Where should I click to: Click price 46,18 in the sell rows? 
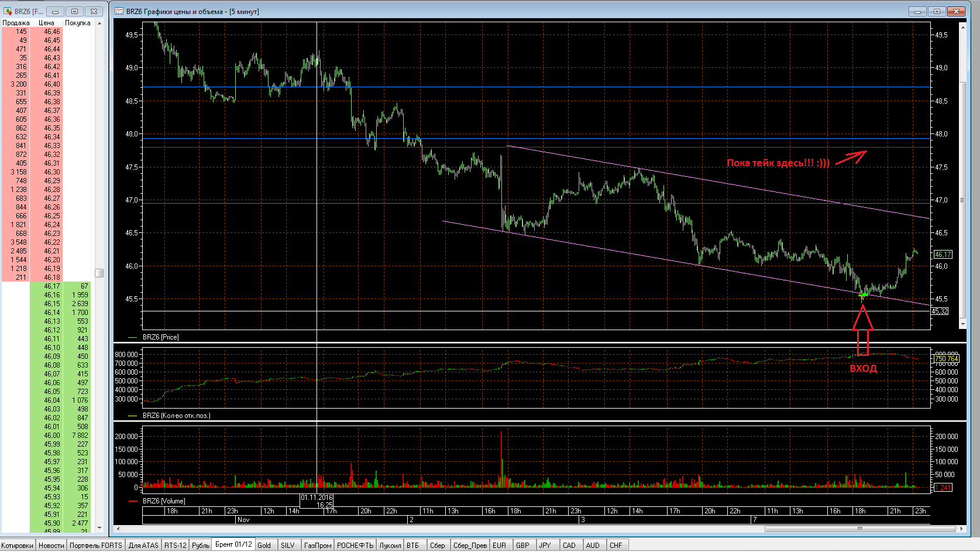pos(52,277)
